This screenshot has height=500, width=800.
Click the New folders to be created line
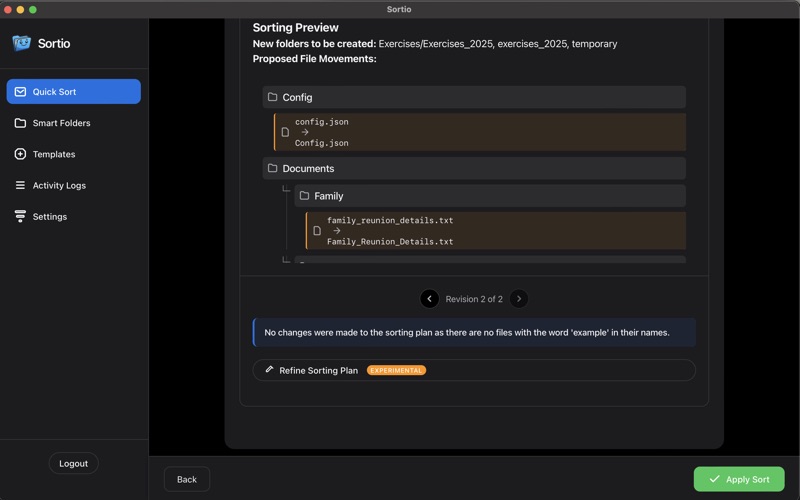click(435, 44)
